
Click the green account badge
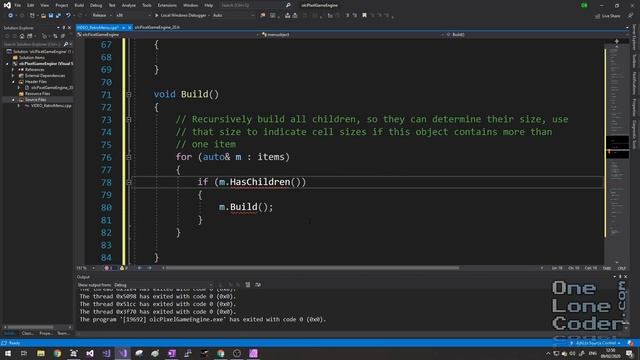tap(584, 5)
